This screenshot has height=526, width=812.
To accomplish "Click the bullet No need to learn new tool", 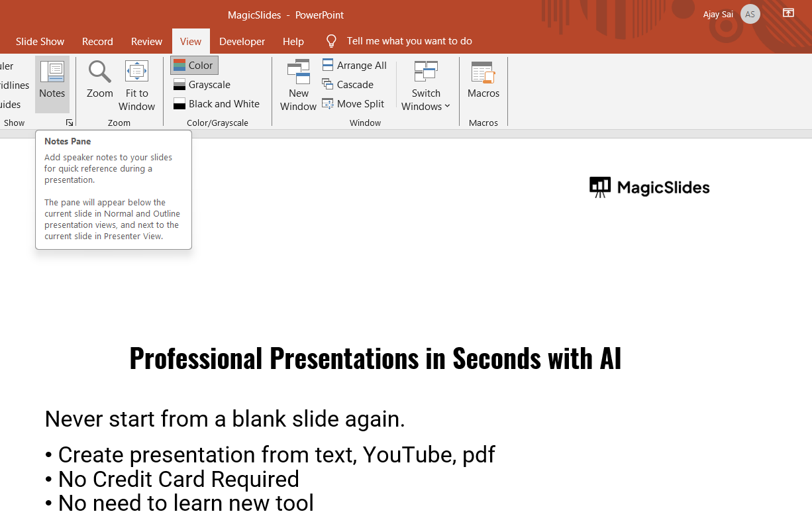I will coord(179,503).
